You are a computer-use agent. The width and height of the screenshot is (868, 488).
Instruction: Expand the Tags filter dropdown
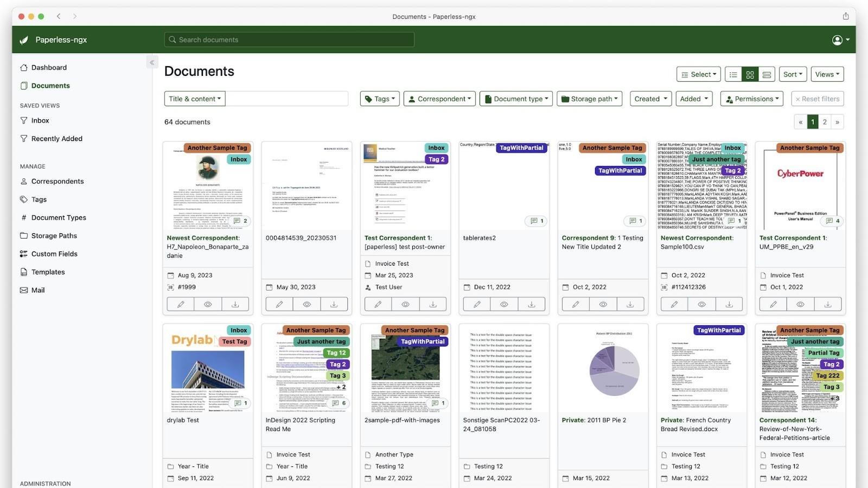pos(380,99)
